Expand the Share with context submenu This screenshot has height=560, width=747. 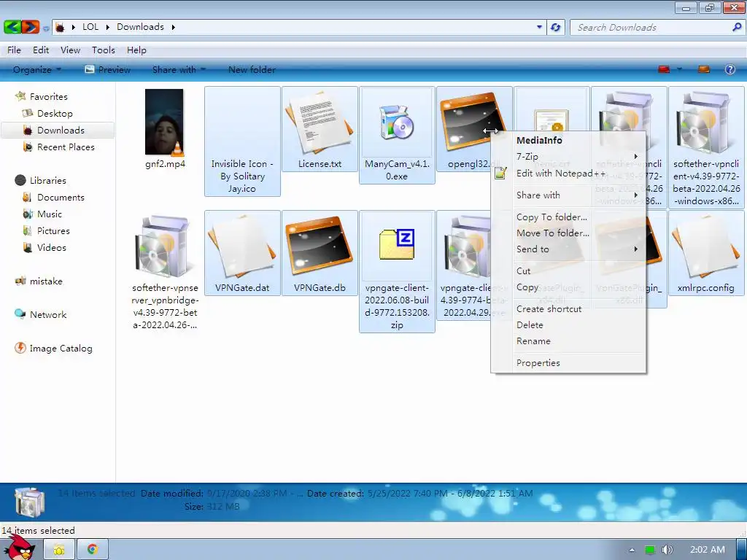coord(569,195)
